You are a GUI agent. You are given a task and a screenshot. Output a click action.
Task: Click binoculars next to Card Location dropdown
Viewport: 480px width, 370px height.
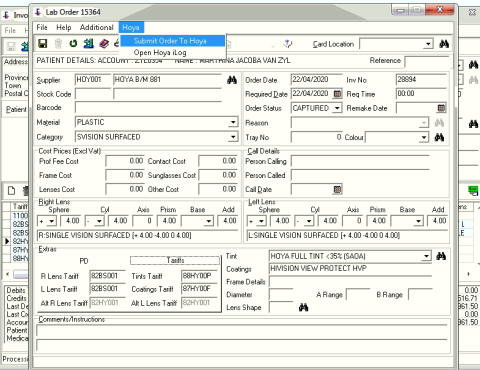[444, 44]
